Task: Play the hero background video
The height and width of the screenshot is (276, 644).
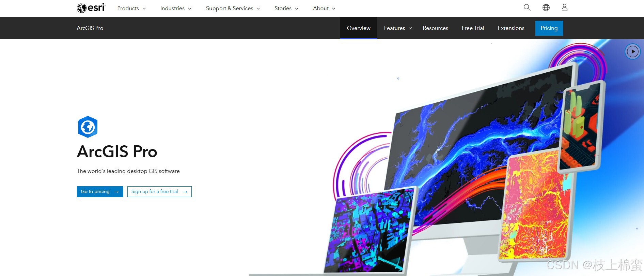Action: tap(633, 52)
